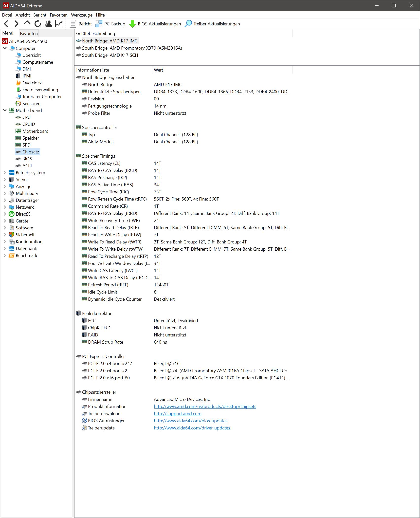This screenshot has height=518, width=420.
Task: Click the Back navigation arrow
Action: point(6,24)
